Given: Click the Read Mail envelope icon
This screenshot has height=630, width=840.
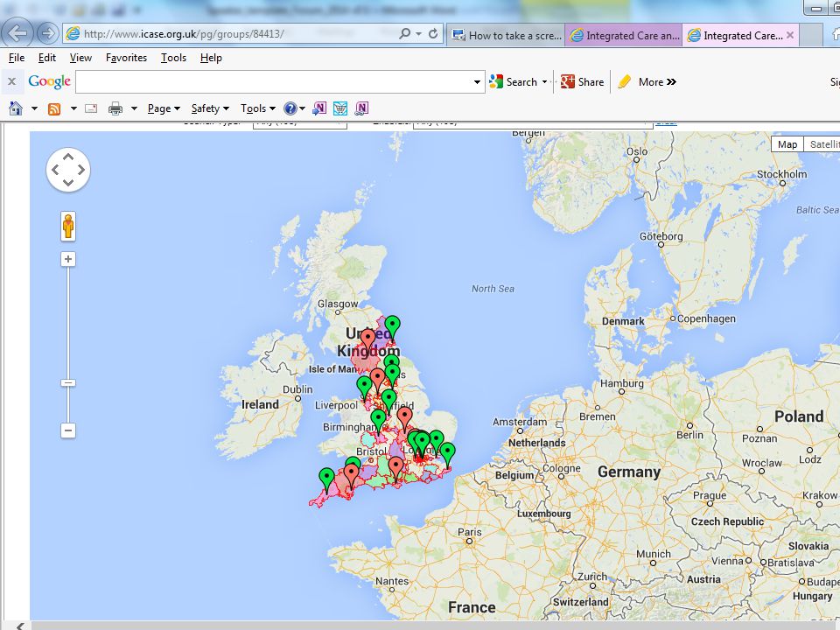Looking at the screenshot, I should pos(91,108).
